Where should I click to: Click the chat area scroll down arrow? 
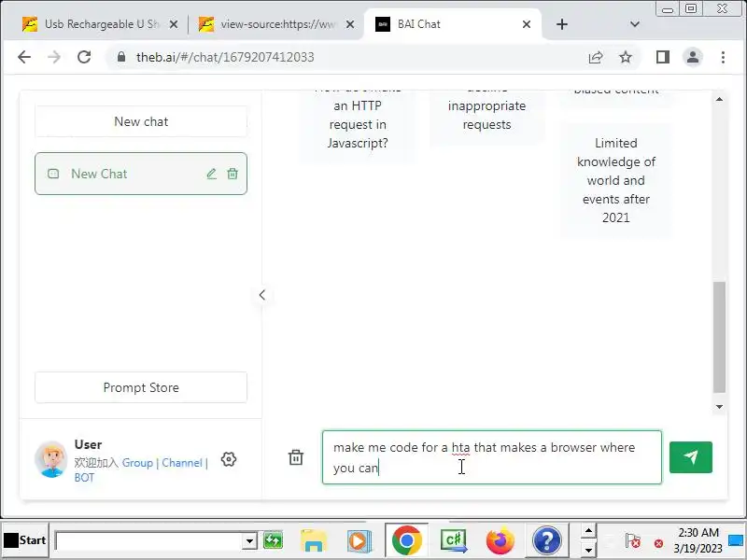pyautogui.click(x=719, y=407)
